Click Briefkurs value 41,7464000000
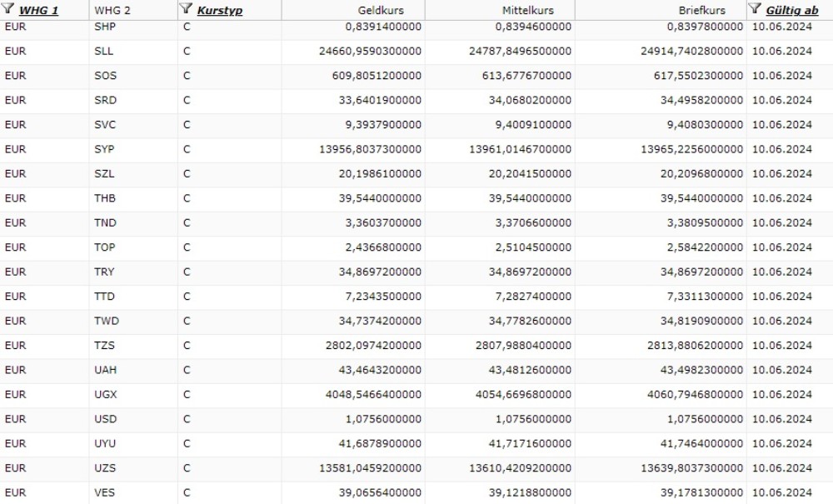833x504 pixels. click(701, 443)
